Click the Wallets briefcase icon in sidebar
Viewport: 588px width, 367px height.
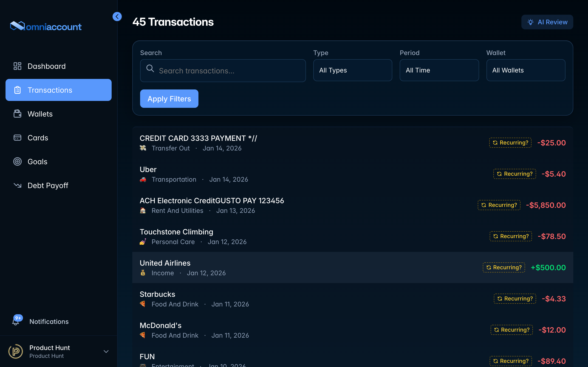pyautogui.click(x=17, y=114)
